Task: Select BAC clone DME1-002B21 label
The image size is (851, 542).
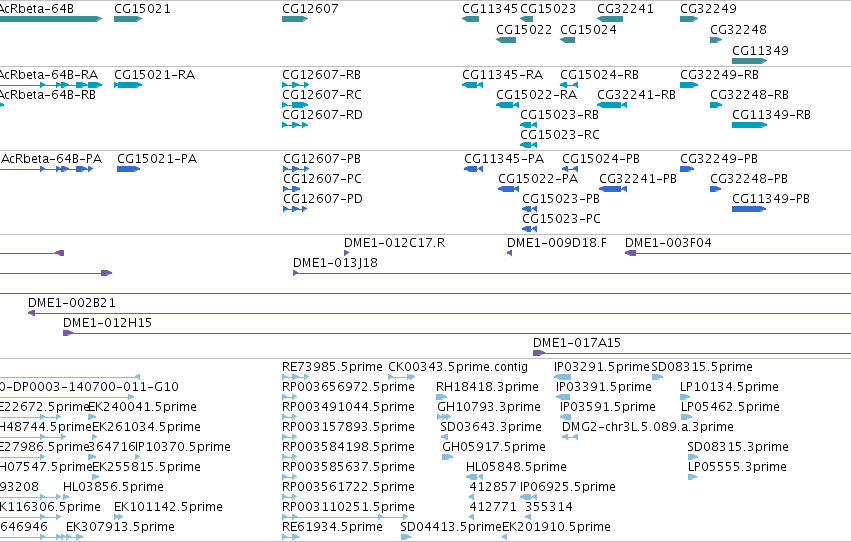Action: 72,302
